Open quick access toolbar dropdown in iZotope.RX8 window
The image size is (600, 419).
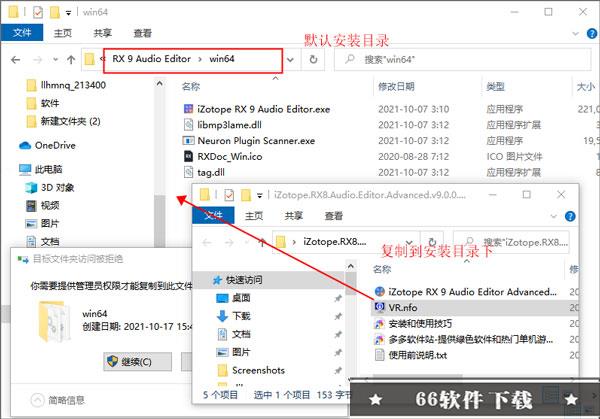259,196
